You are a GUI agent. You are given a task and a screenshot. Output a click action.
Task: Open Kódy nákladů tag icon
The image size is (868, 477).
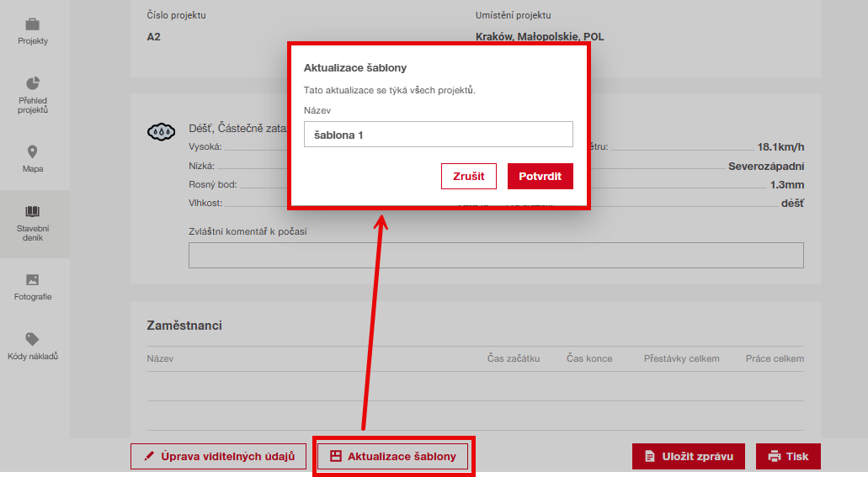pyautogui.click(x=33, y=339)
